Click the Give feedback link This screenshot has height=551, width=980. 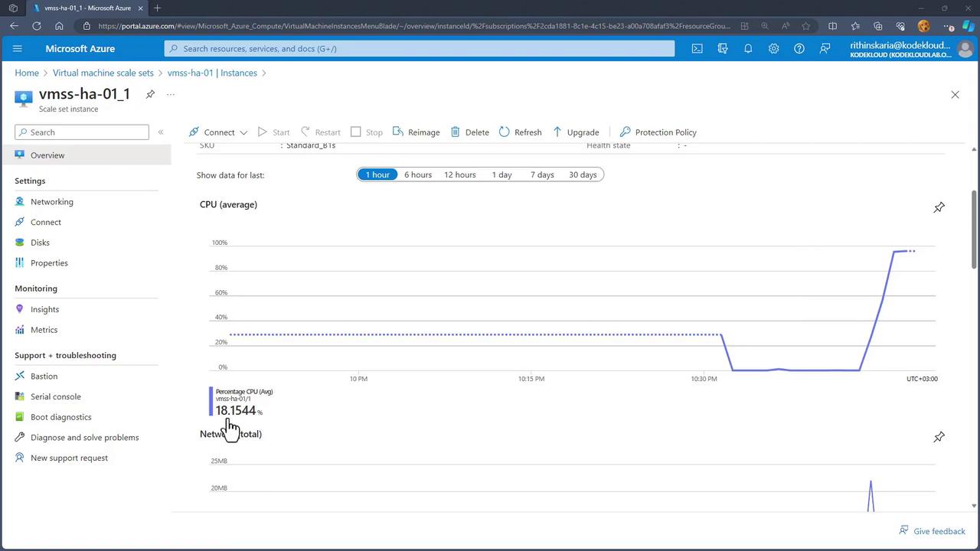932,531
